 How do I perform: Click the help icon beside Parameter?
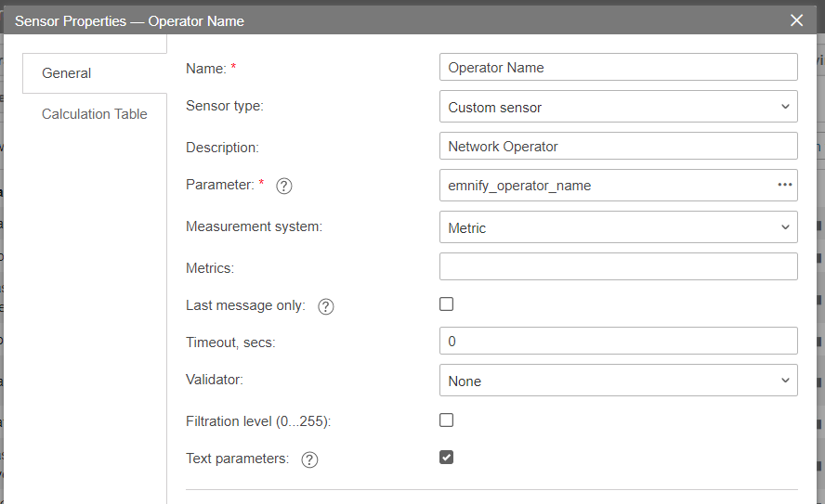click(x=284, y=186)
